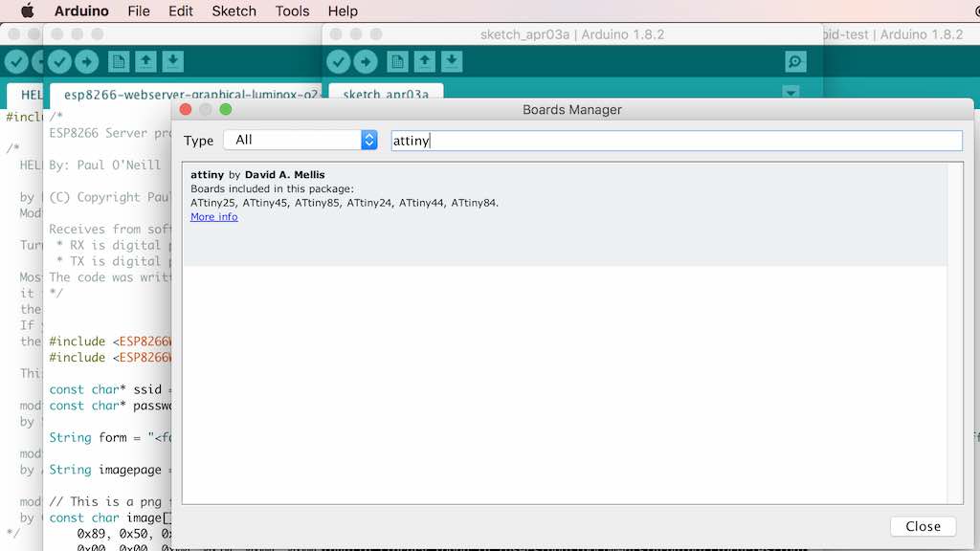
Task: Click Open sketch up-arrow in sketch_apr03a toolbar
Action: point(424,61)
